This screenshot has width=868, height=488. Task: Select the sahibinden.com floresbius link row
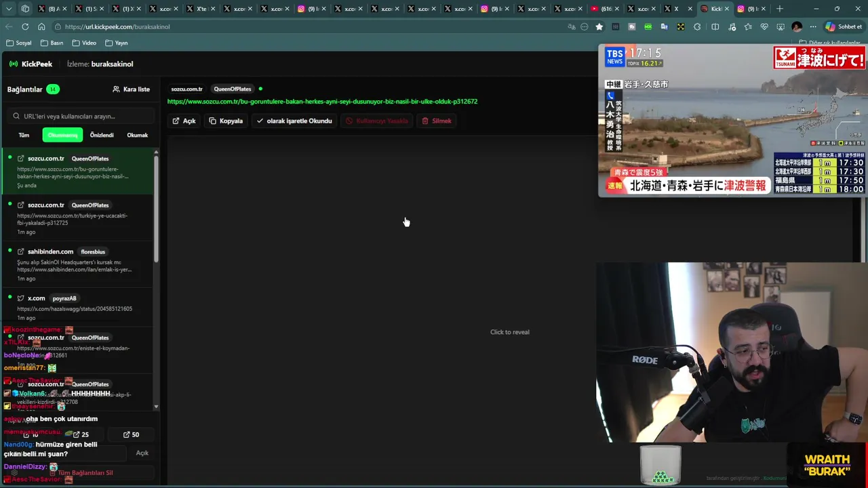pos(78,264)
